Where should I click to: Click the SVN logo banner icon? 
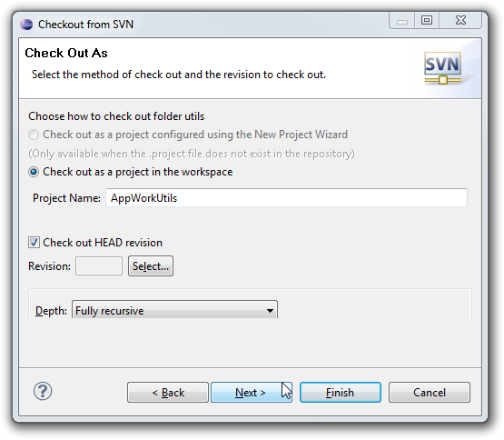(x=442, y=68)
